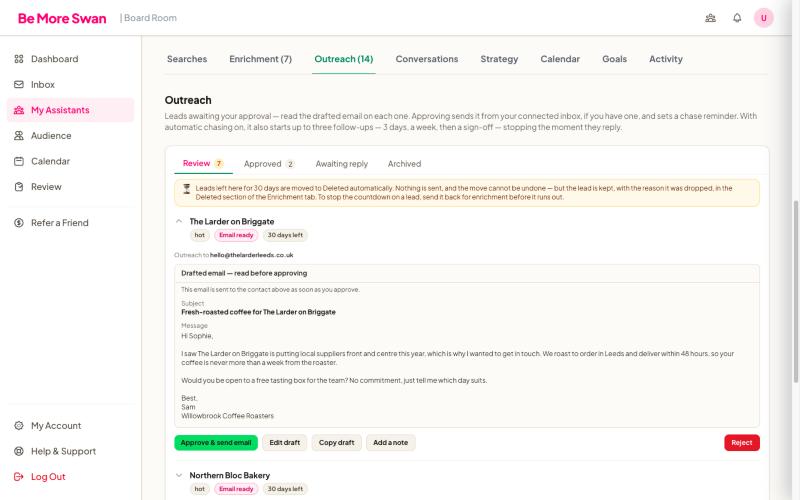Click the Log Out arrow icon

point(19,477)
